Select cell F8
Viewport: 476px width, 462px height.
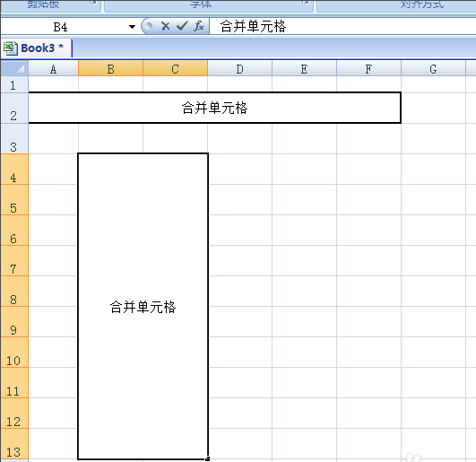[x=368, y=292]
